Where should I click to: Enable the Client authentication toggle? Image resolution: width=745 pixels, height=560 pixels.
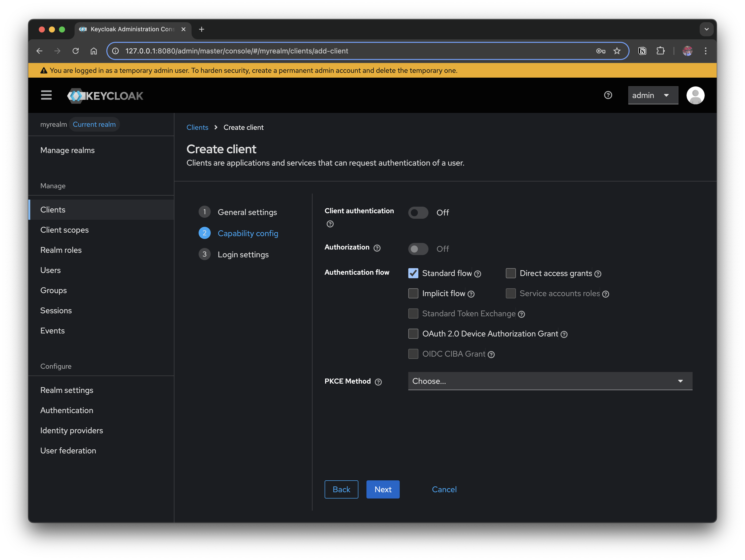click(x=418, y=212)
